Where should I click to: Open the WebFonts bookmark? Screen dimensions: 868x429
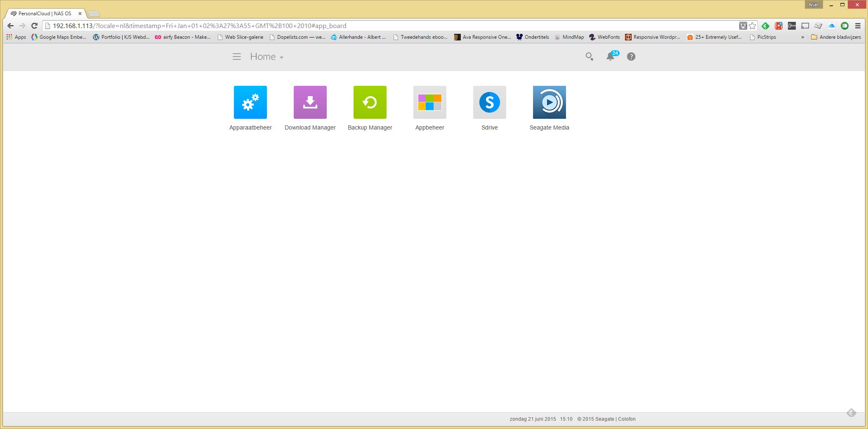coord(604,37)
